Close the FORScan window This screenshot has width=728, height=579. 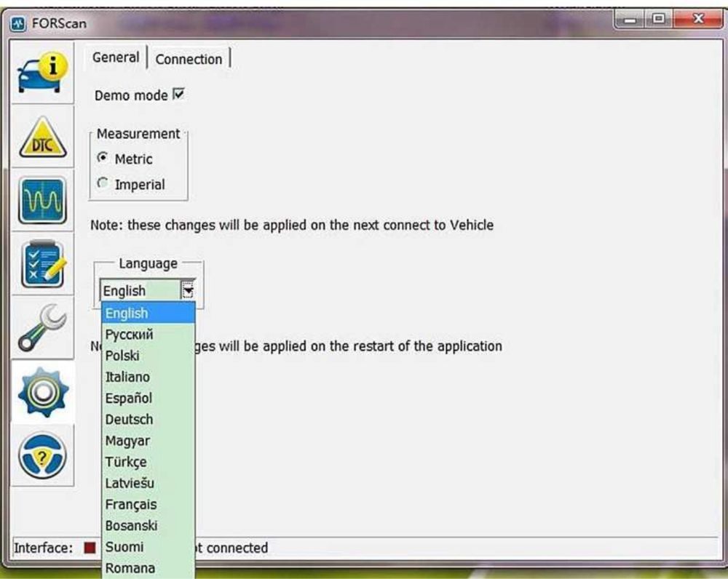click(698, 20)
